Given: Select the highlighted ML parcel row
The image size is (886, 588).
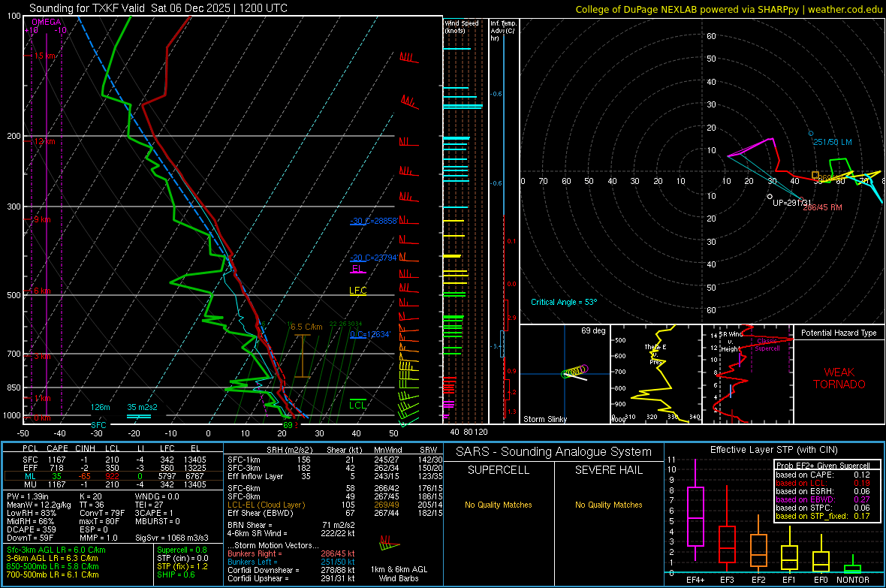Looking at the screenshot, I should click(x=113, y=476).
